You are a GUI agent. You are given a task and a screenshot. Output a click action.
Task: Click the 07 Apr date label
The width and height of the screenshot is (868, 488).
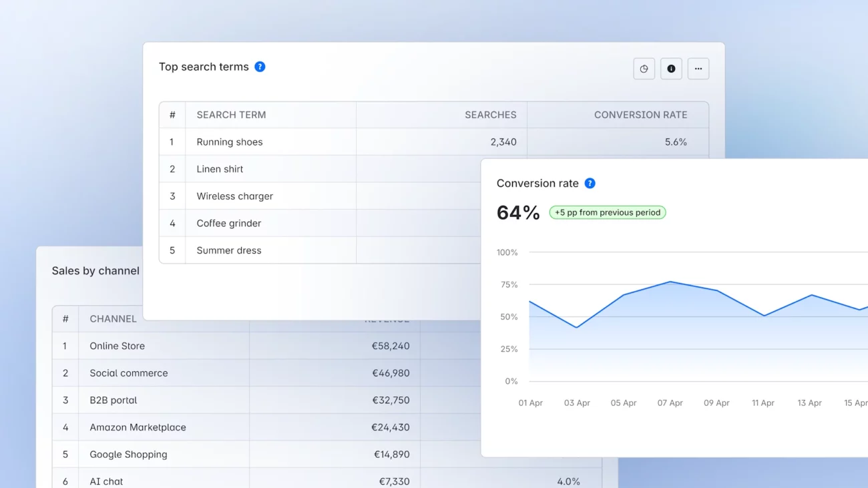tap(670, 403)
